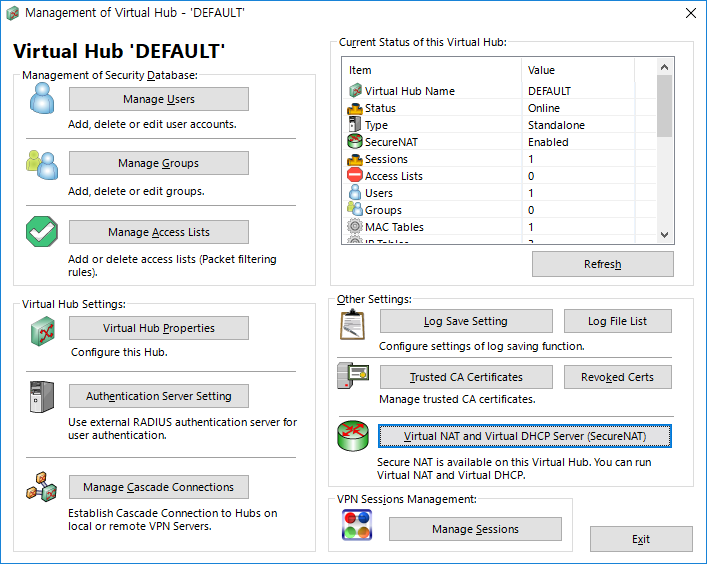
Task: Open Manage Users
Action: pos(158,99)
